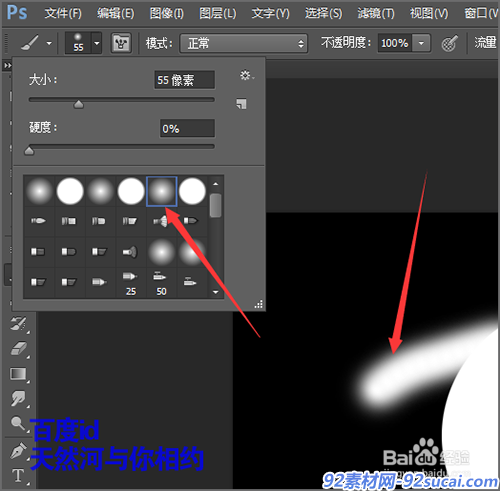Click the Photoshop Ps logo

coord(17,13)
